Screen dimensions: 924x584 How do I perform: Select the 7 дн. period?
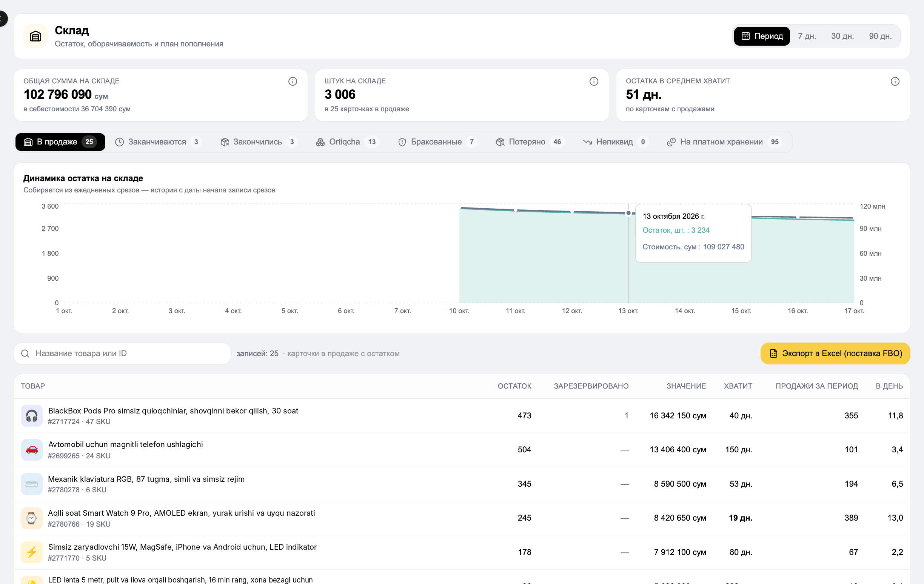click(807, 36)
